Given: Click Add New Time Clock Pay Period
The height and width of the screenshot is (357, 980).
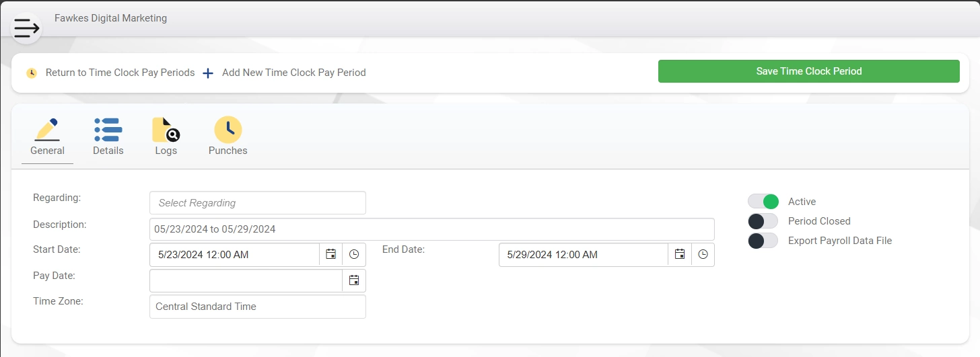Looking at the screenshot, I should point(294,73).
